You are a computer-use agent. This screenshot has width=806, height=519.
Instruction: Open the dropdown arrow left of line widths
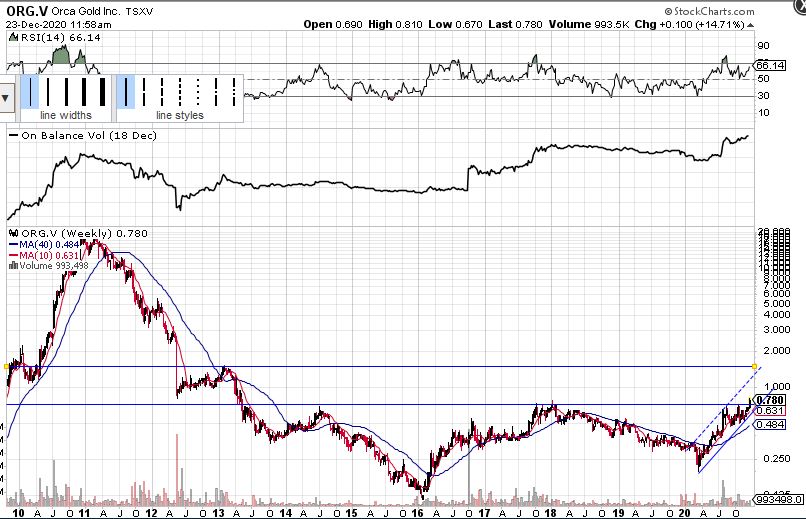[6, 98]
